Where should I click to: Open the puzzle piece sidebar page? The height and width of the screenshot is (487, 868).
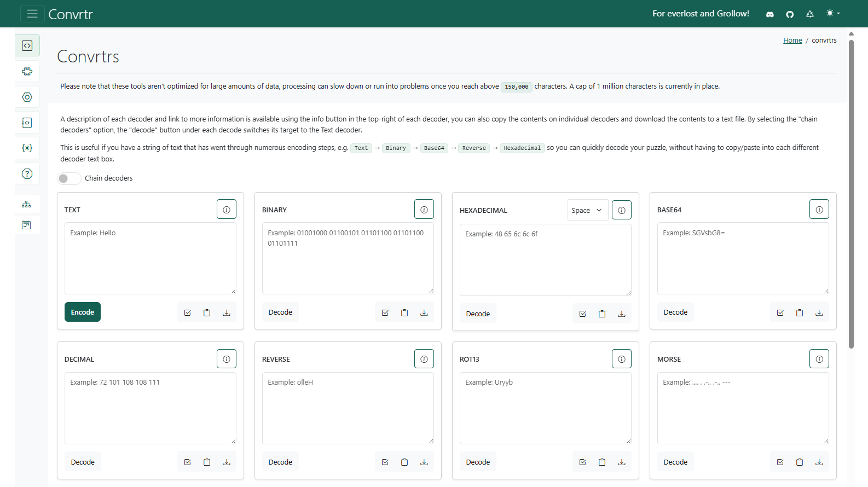tap(27, 71)
